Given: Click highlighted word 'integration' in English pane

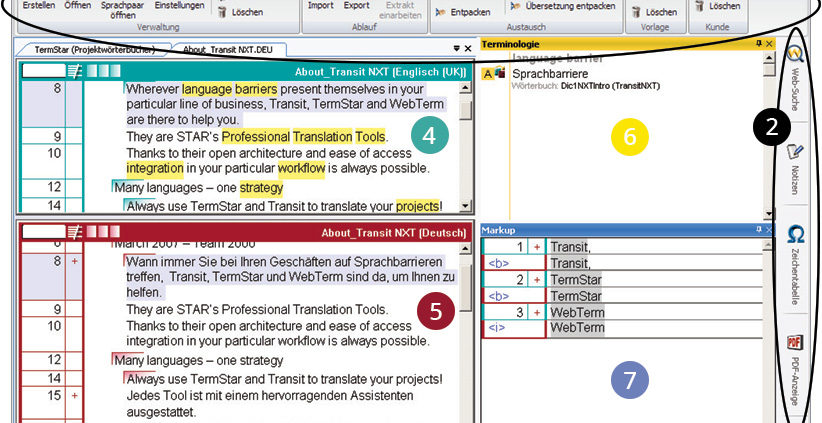Looking at the screenshot, I should click(x=155, y=169).
